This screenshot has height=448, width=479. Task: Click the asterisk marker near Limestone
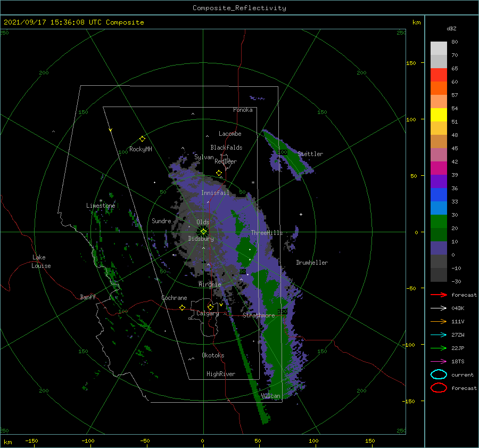[101, 201]
